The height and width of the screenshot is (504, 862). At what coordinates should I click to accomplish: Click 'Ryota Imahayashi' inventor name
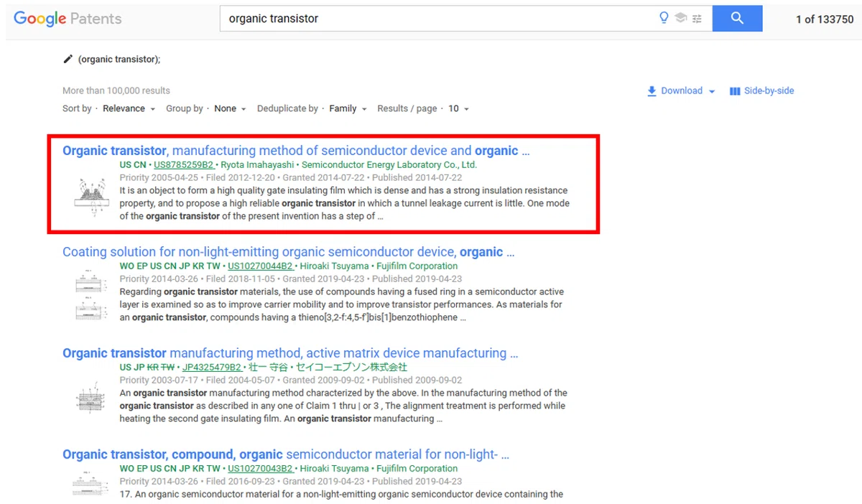pyautogui.click(x=257, y=165)
